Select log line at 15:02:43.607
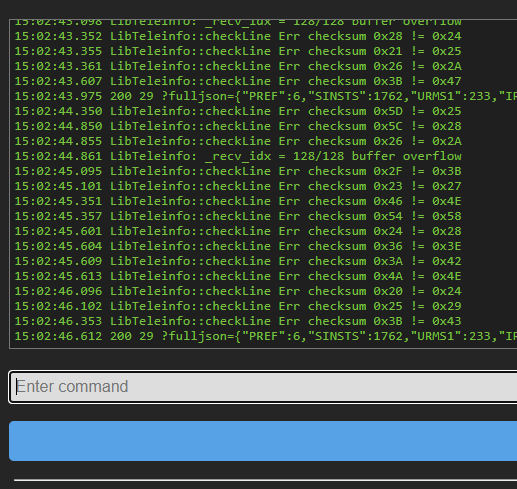 point(238,81)
